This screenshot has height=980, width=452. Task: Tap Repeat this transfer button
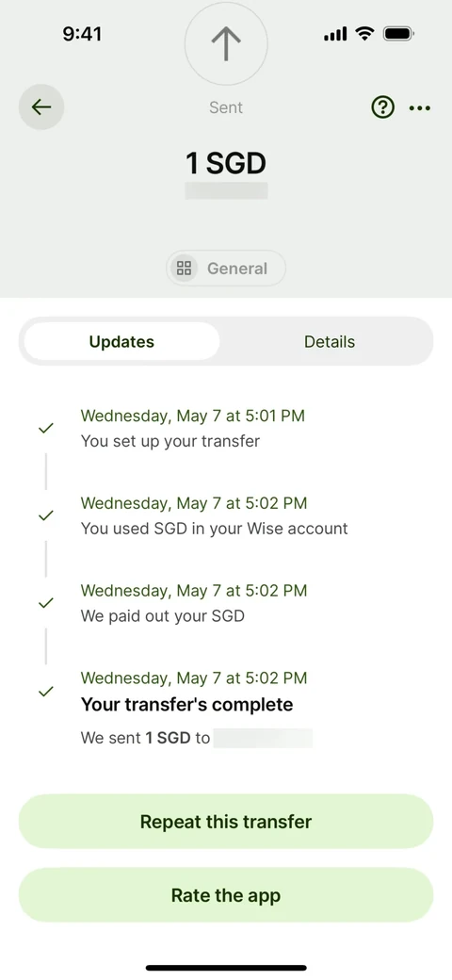click(x=226, y=822)
